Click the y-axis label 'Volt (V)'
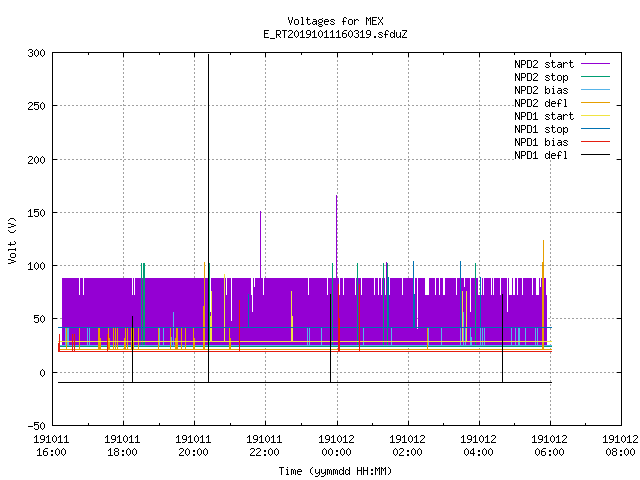Screen dimensions: 640x480 pos(12,240)
